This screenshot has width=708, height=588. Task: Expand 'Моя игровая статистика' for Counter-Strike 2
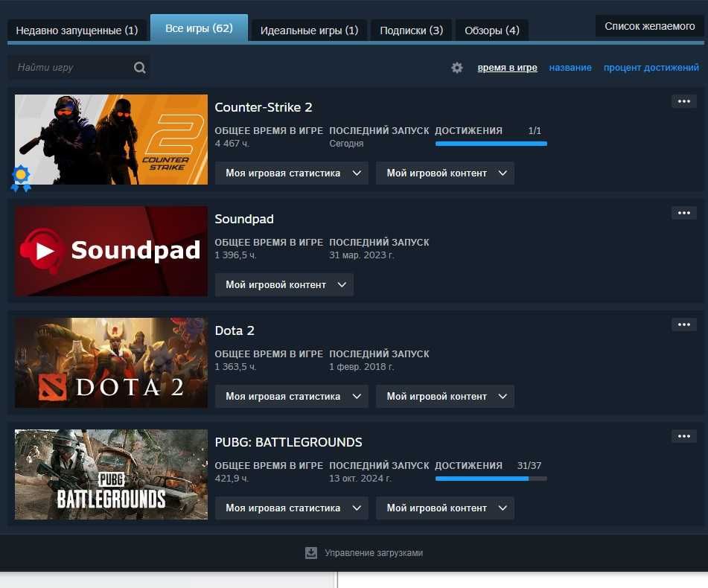292,173
